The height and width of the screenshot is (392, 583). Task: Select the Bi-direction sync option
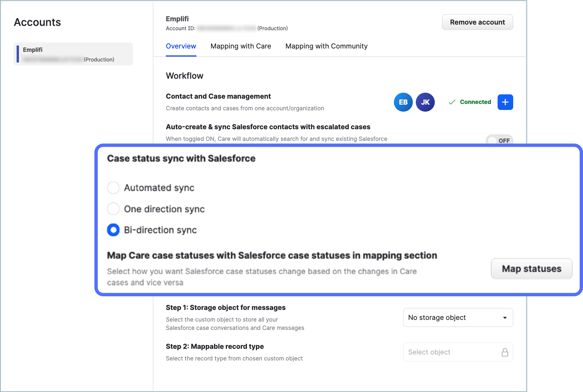(113, 230)
